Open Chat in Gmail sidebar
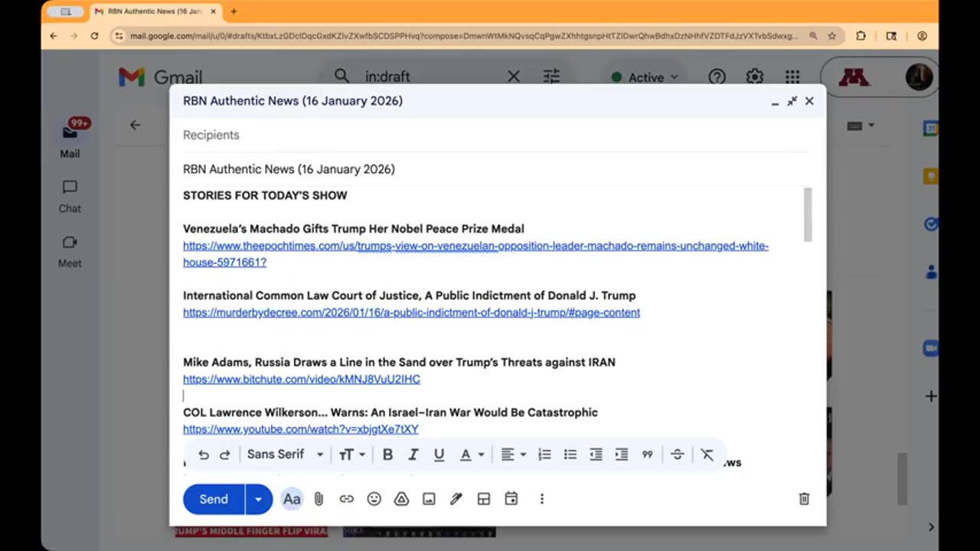The width and height of the screenshot is (980, 551). [70, 196]
